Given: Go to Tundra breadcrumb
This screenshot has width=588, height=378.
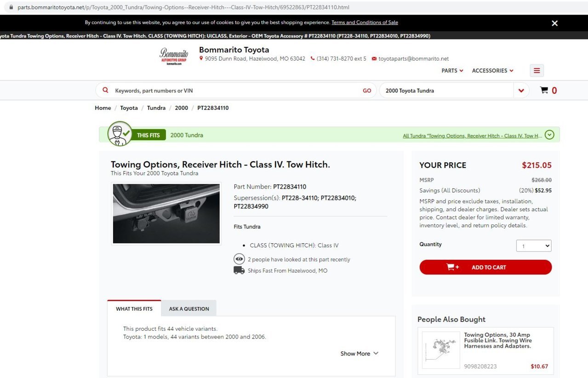Looking at the screenshot, I should click(156, 108).
